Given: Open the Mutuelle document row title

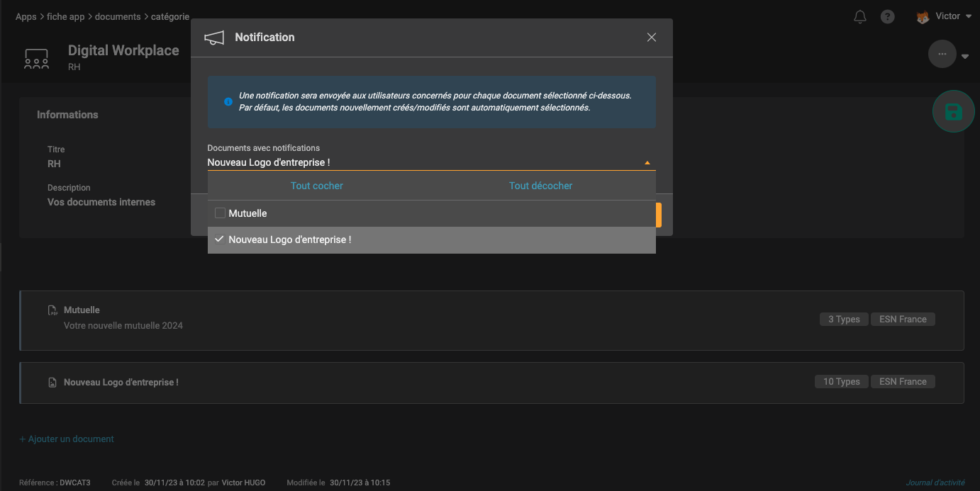Looking at the screenshot, I should [x=82, y=310].
